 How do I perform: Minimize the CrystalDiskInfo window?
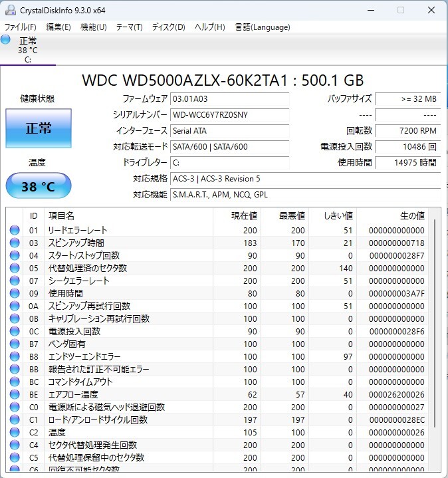371,10
